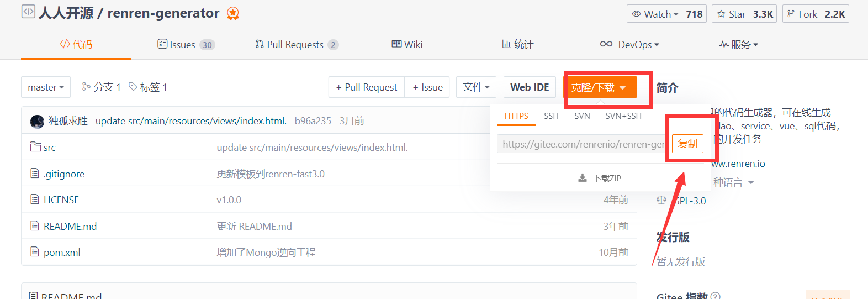The image size is (868, 299).
Task: Open the LICENSE file
Action: click(x=61, y=200)
